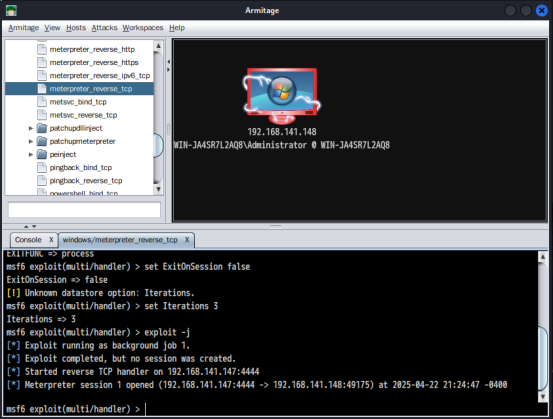Click file icon of meterpreter_reverse_ipv6_tcp

[x=42, y=75]
